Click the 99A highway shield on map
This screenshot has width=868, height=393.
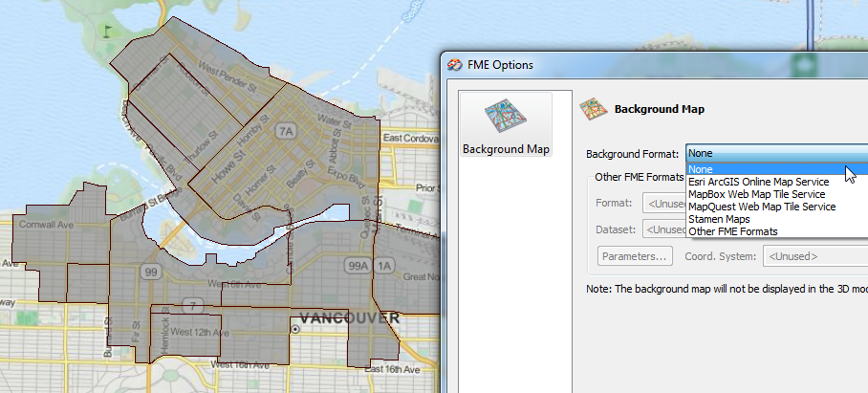(x=358, y=266)
